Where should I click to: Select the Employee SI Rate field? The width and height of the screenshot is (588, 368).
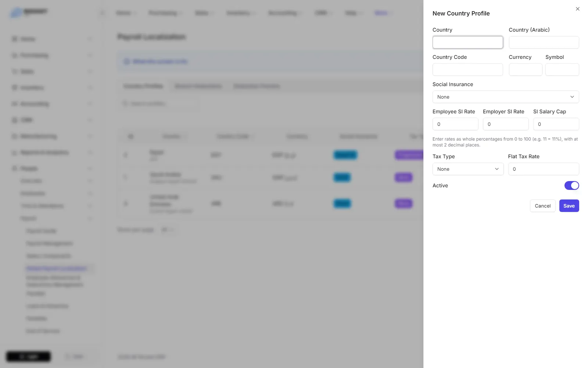455,124
